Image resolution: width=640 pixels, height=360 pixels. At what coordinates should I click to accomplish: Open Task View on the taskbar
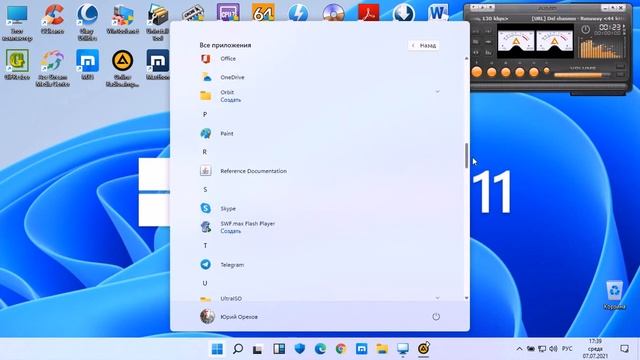tap(258, 349)
